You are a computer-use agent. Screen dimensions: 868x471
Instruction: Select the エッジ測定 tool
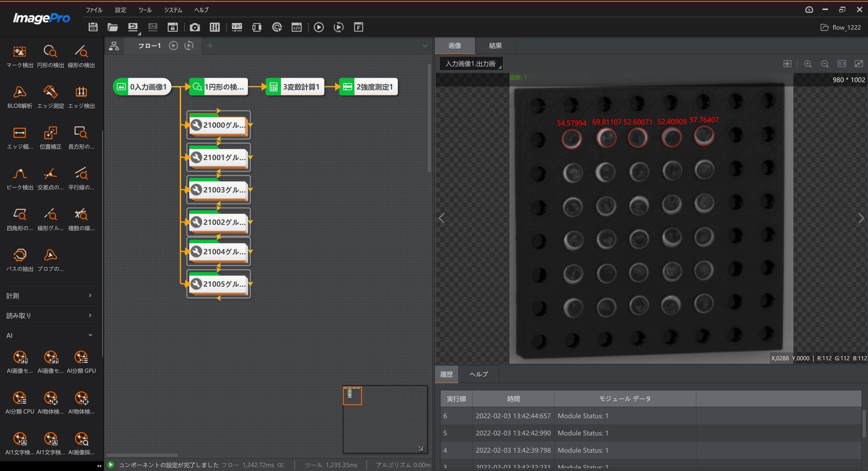point(50,97)
